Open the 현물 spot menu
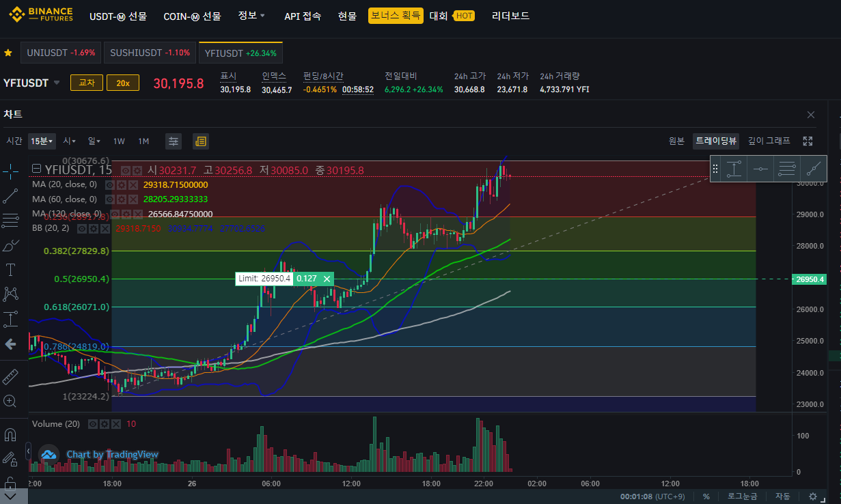The width and height of the screenshot is (841, 504). tap(347, 16)
